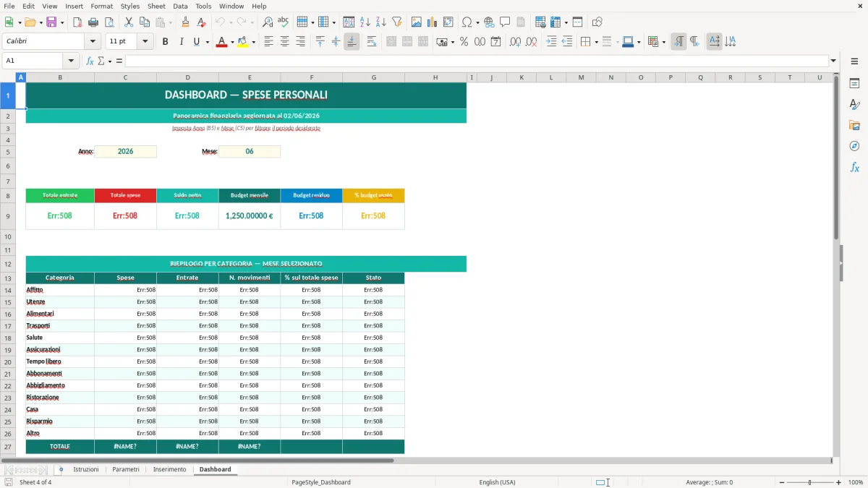
Task: Toggle Wrap Text
Action: (372, 42)
